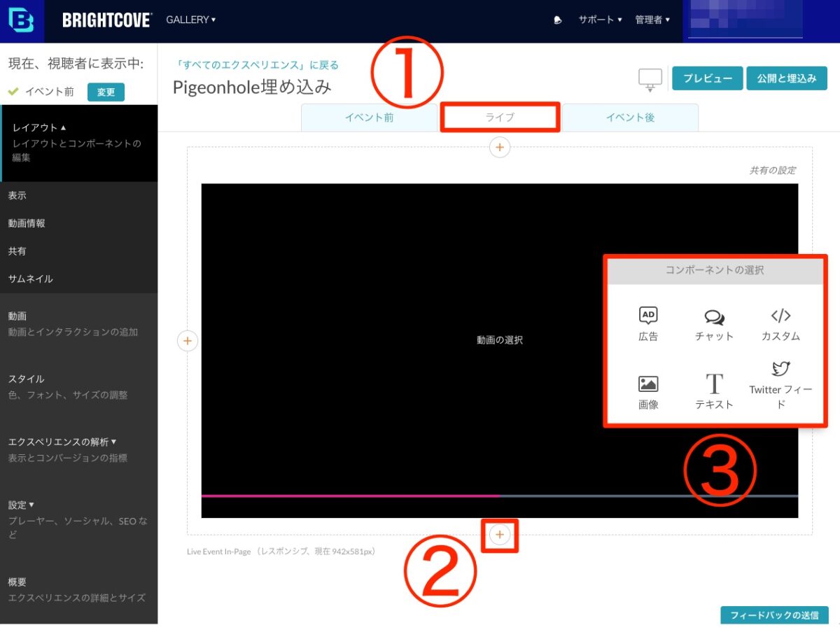Viewport: 840px width, 632px height.
Task: Pick the カスタム custom code component
Action: click(780, 323)
